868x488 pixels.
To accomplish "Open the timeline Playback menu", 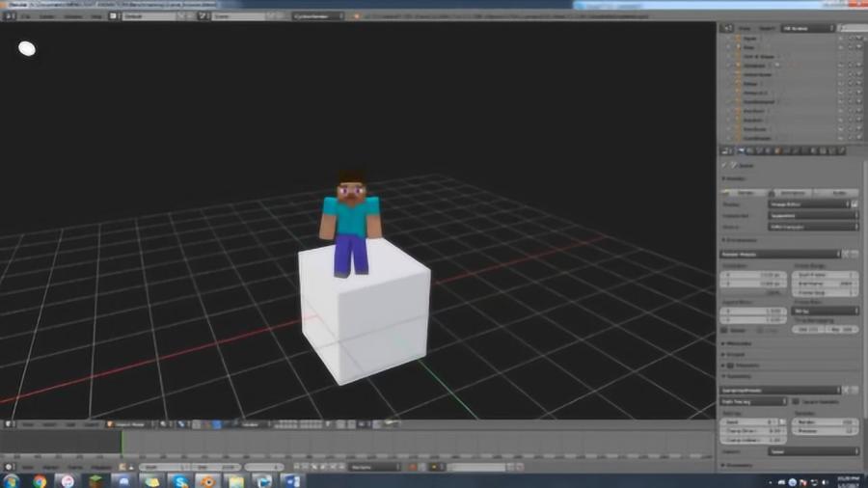I will [100, 467].
